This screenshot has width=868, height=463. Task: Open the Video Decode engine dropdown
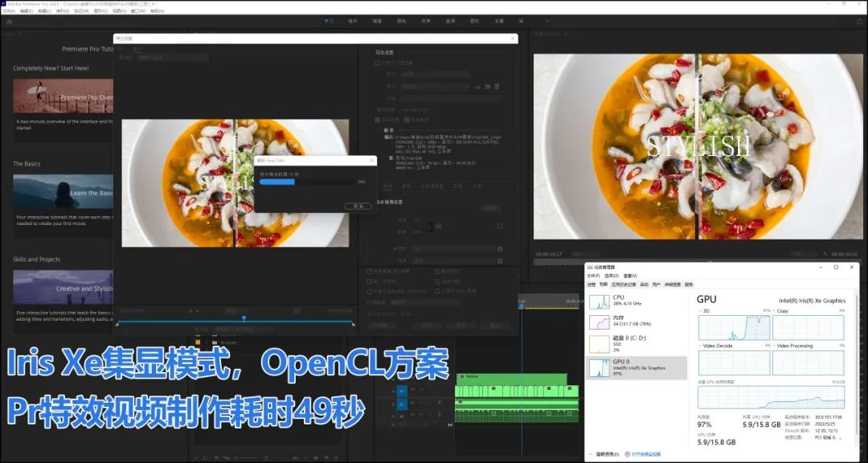(x=716, y=346)
